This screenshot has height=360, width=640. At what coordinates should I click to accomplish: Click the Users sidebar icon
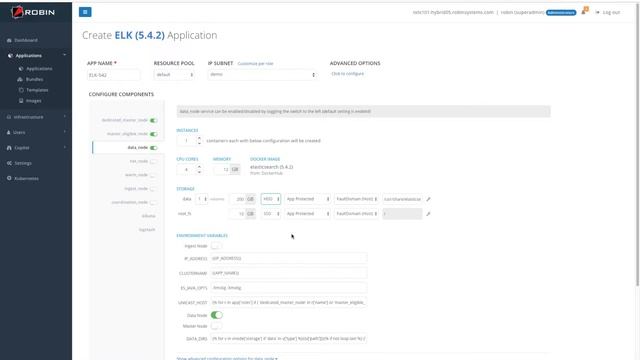[x=9, y=132]
